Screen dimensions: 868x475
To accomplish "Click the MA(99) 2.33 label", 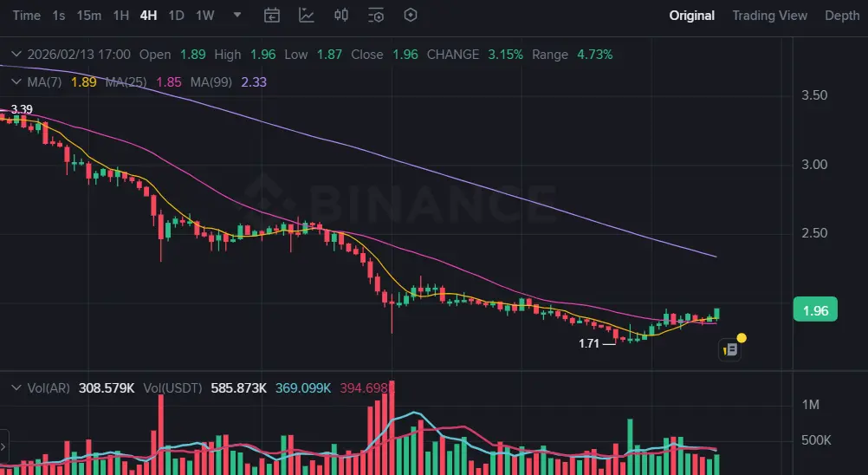I will click(229, 82).
